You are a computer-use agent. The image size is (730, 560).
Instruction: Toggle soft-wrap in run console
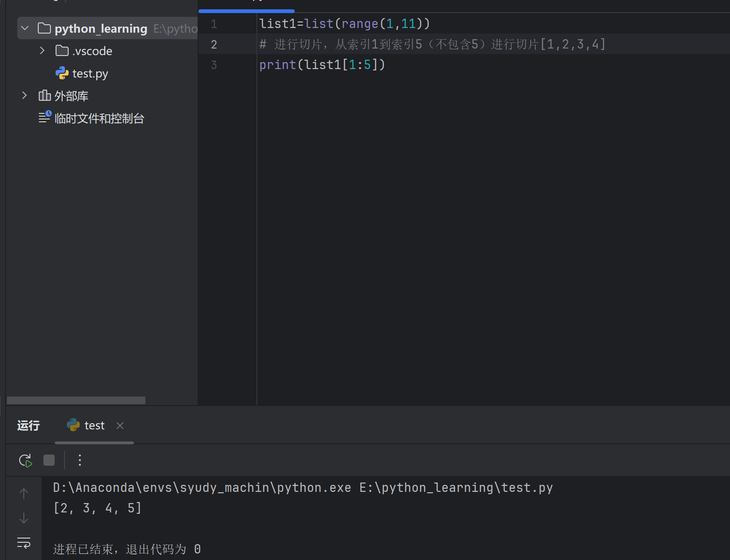tap(24, 543)
